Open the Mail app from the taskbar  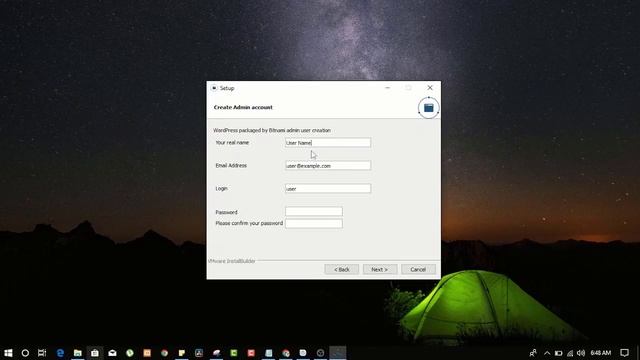[112, 353]
